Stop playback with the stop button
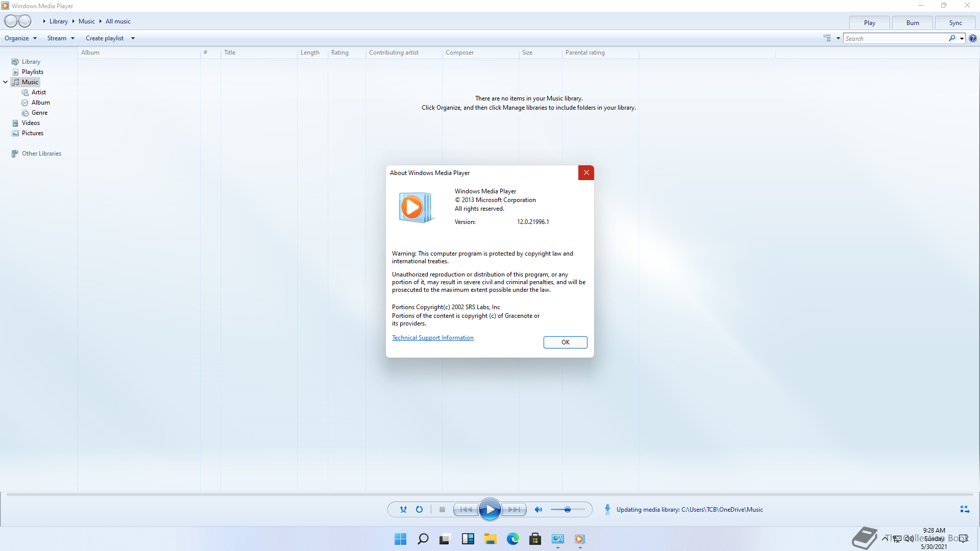Image resolution: width=980 pixels, height=551 pixels. point(443,509)
